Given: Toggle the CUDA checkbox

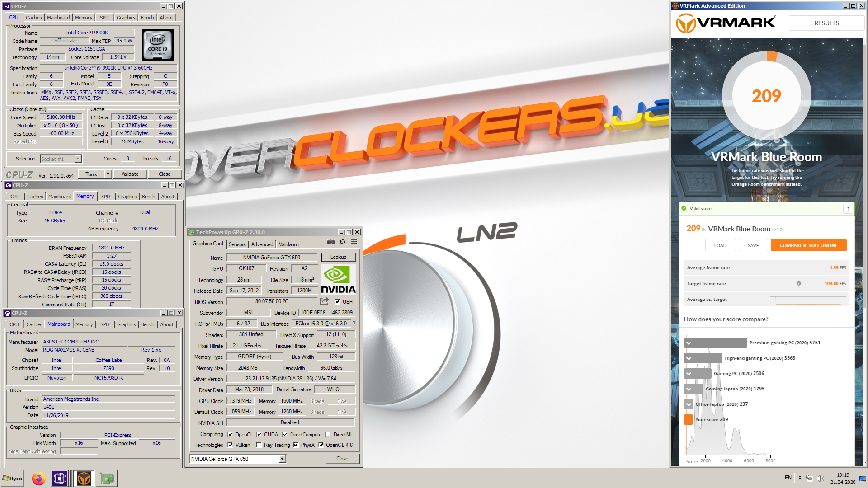Looking at the screenshot, I should pos(259,435).
